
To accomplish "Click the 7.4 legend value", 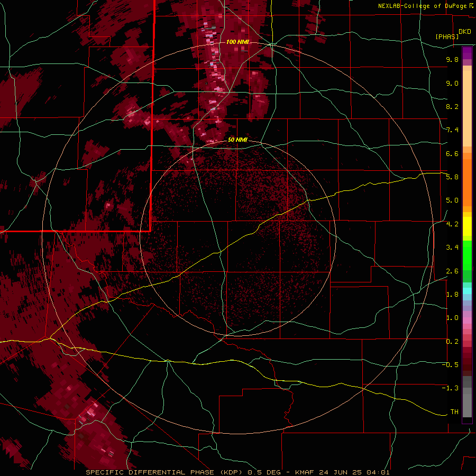I will click(452, 130).
